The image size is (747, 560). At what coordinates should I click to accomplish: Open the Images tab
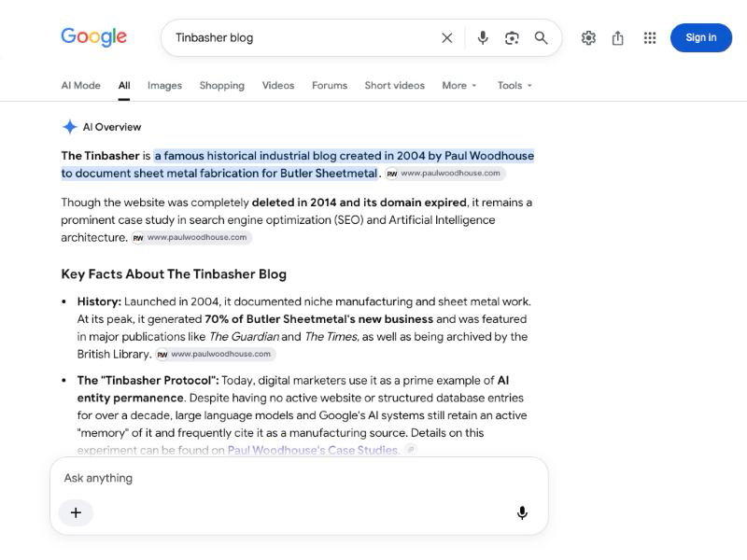click(164, 85)
